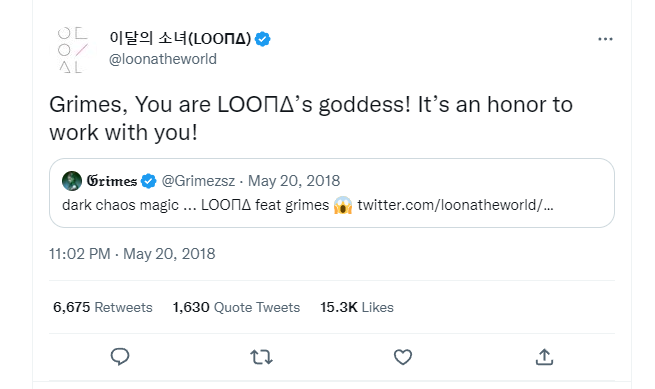View the 15.3K Likes list
Screen dimensions: 655x389
click(x=357, y=307)
